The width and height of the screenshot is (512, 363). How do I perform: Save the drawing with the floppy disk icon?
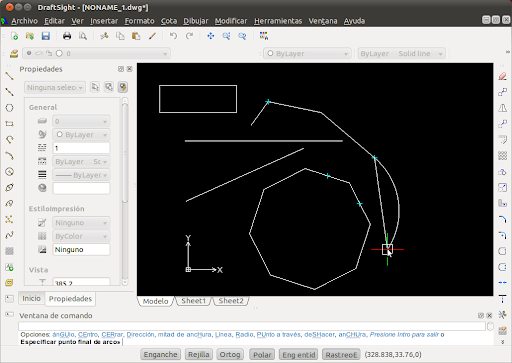tap(46, 36)
